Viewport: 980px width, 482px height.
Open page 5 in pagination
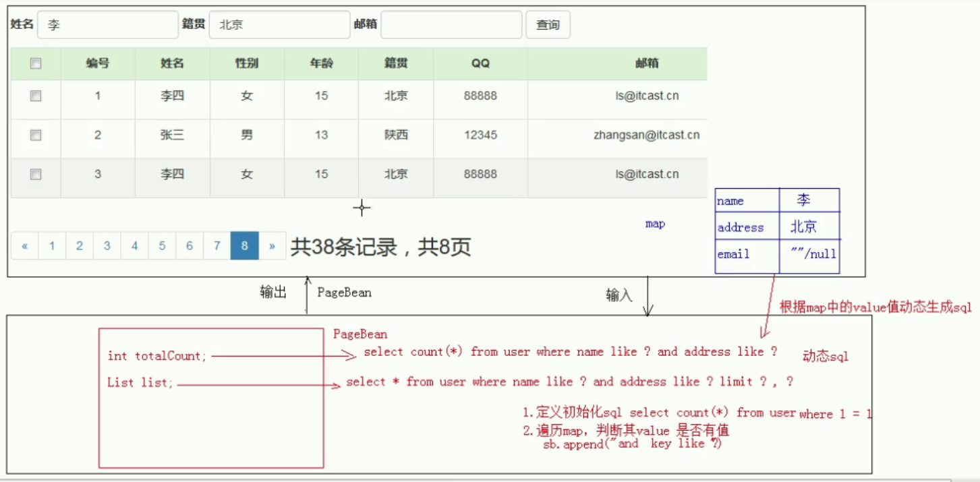[162, 246]
